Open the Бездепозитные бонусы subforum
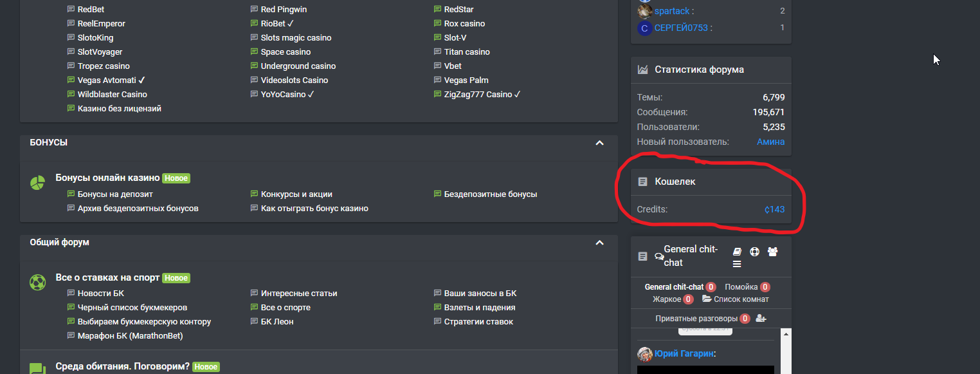The image size is (980, 374). tap(490, 194)
